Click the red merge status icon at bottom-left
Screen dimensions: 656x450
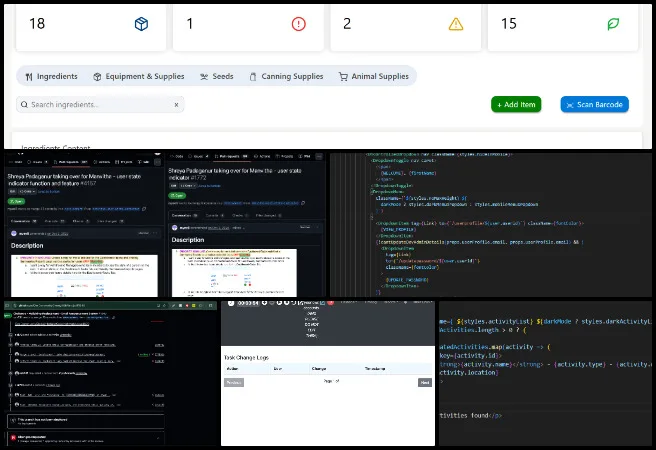[13, 437]
